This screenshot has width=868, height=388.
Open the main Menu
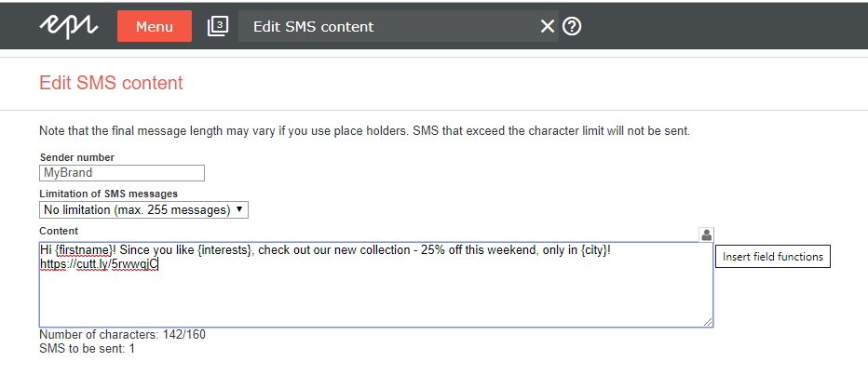click(155, 26)
